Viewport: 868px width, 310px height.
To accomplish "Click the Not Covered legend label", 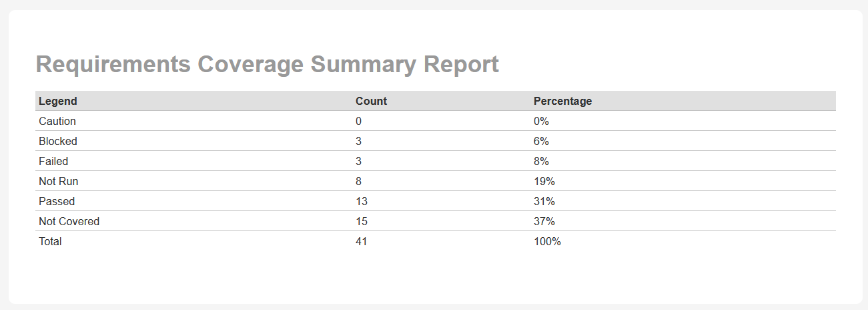I will [69, 222].
